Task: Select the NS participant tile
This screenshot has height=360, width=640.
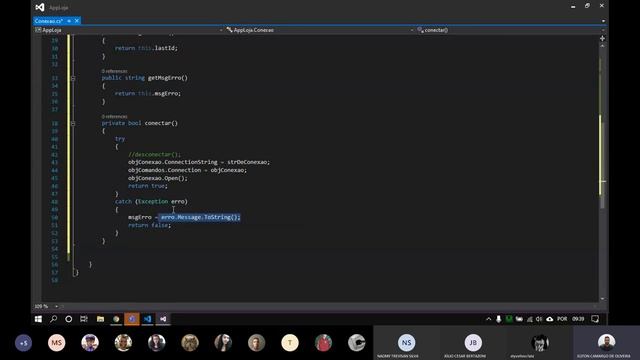Action: (406, 343)
